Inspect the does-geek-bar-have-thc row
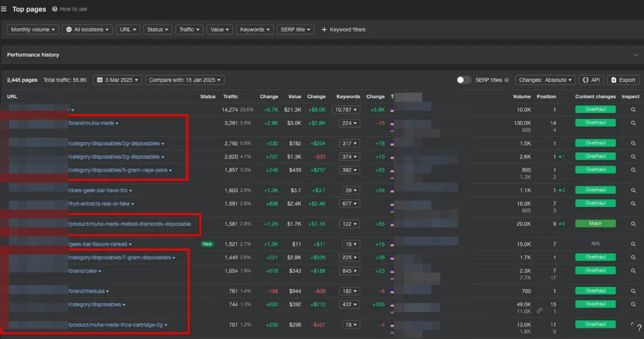Image resolution: width=644 pixels, height=339 pixels. pos(633,190)
